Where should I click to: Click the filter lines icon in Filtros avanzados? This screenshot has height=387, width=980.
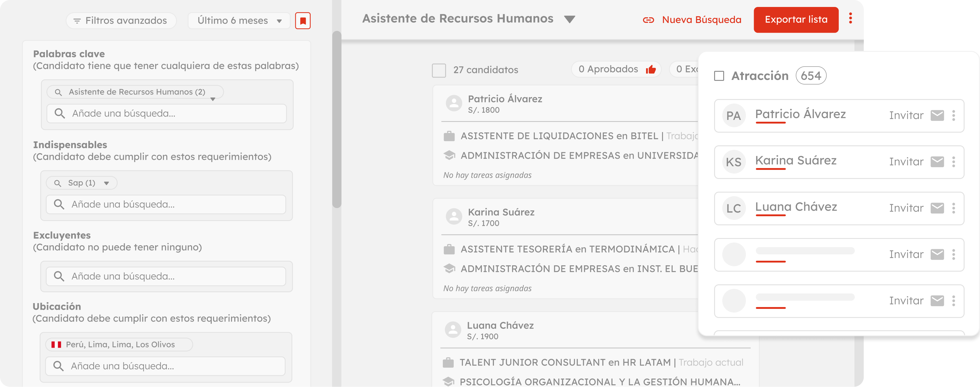click(77, 21)
